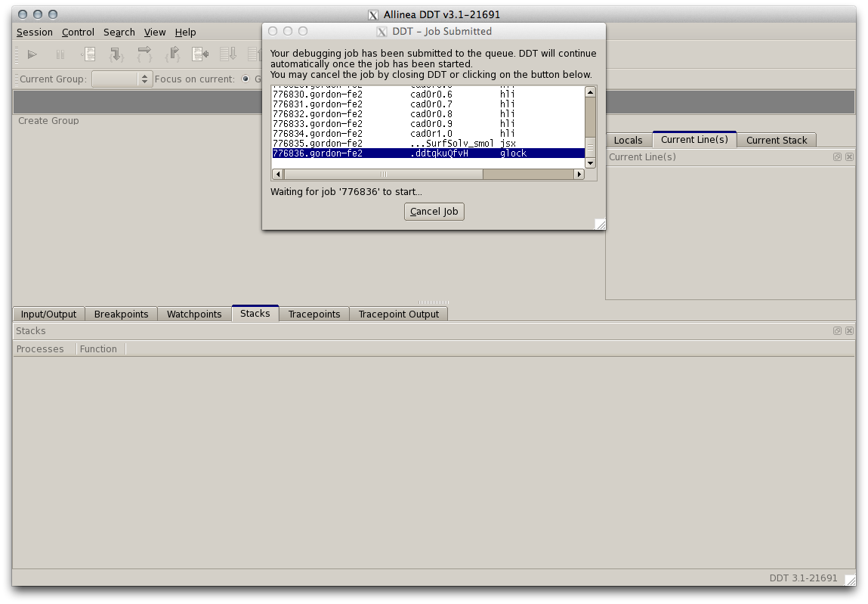Open the Current Group dropdown
The width and height of the screenshot is (868, 604).
tap(122, 79)
